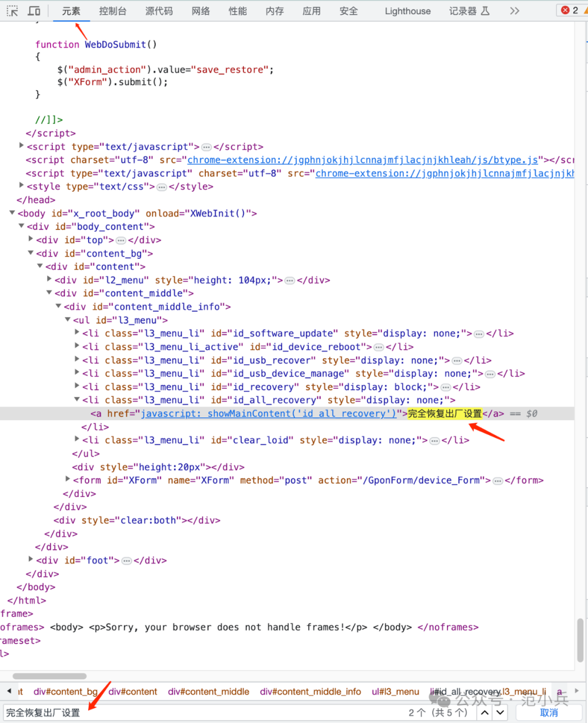Select the highlighted 完全恢复出厂设置 text
Screen dimensions: 588x723
(445, 414)
